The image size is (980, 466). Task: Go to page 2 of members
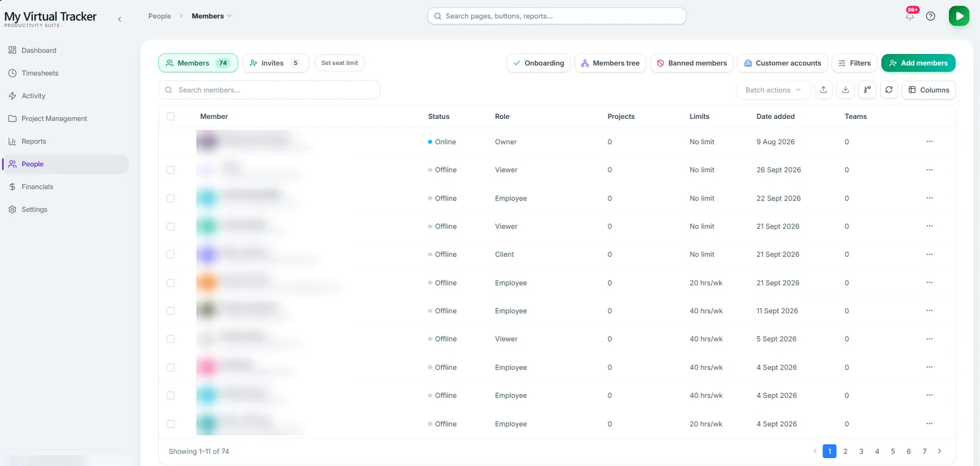tap(845, 451)
